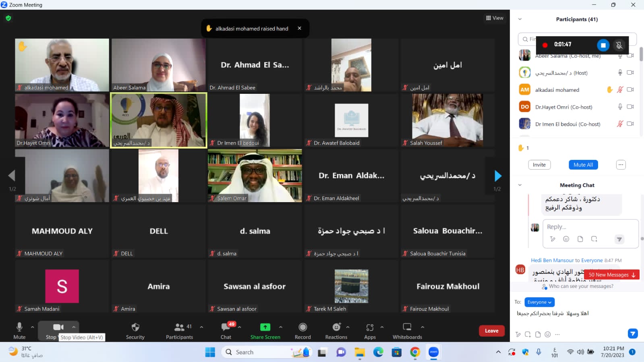This screenshot has height=362, width=644.
Task: Open the Participants panel from toolbar
Action: pos(180,327)
